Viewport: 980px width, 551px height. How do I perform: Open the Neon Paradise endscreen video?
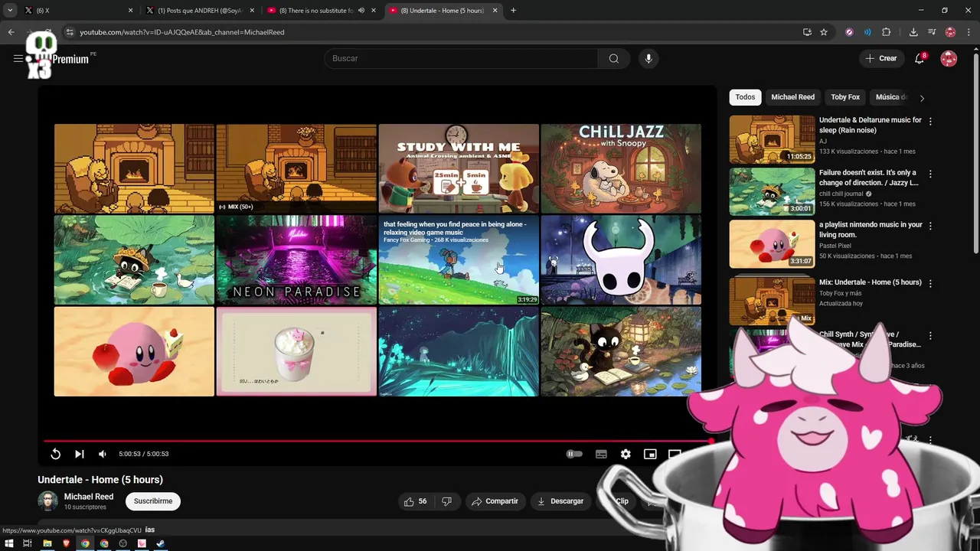pos(296,259)
